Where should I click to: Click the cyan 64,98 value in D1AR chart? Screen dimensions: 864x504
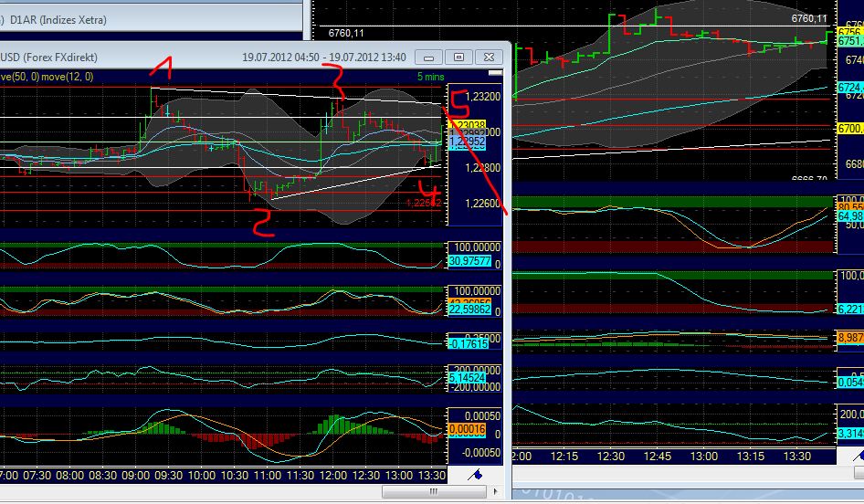850,215
